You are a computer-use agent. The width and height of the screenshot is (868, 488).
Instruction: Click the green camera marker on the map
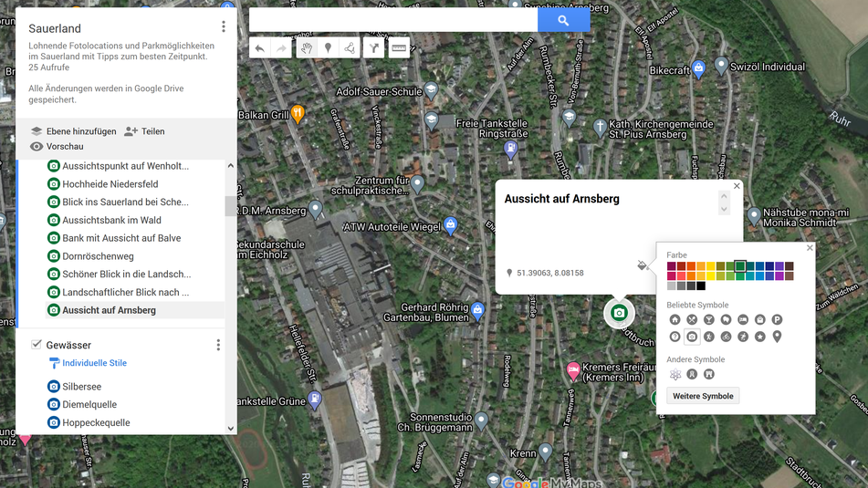(x=619, y=313)
